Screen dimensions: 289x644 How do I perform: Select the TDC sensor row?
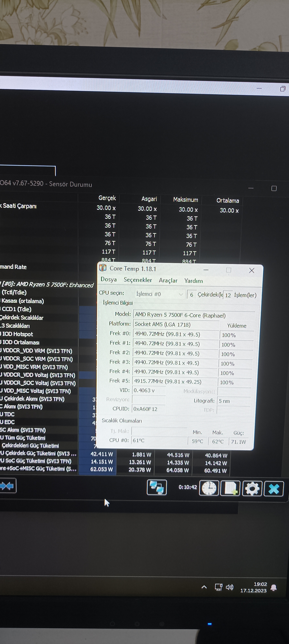(7, 414)
